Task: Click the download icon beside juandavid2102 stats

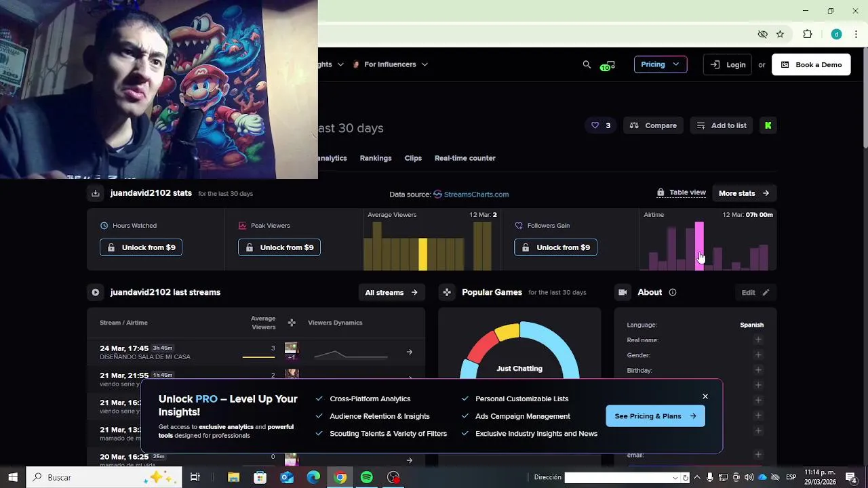Action: tap(96, 193)
